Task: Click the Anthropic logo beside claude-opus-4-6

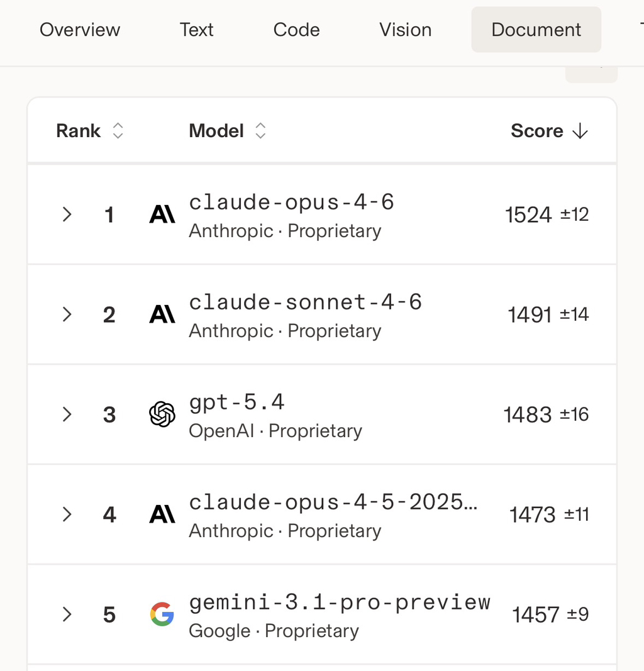Action: (162, 215)
